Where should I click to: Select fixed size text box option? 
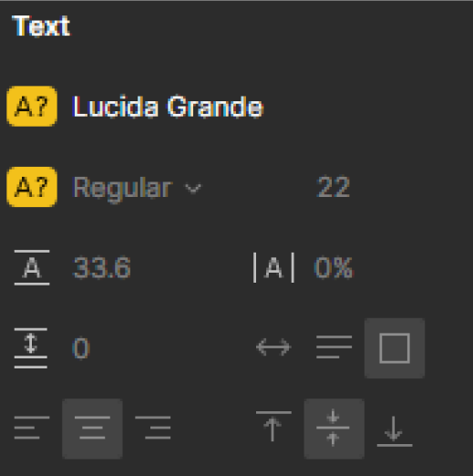click(395, 348)
